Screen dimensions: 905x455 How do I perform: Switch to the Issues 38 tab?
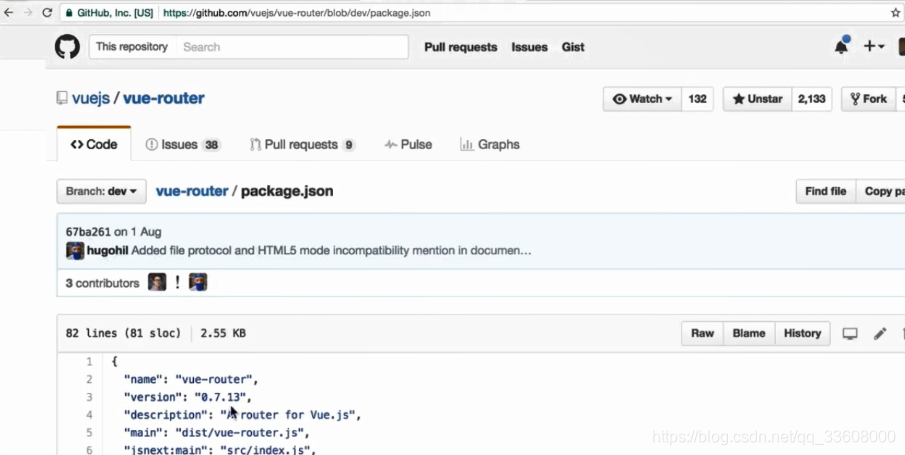pyautogui.click(x=182, y=144)
